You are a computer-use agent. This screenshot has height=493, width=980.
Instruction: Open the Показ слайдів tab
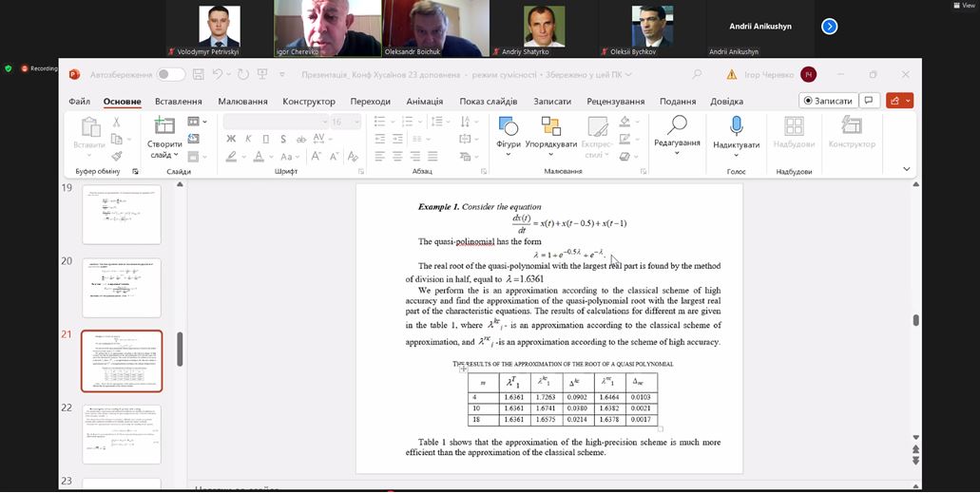489,102
